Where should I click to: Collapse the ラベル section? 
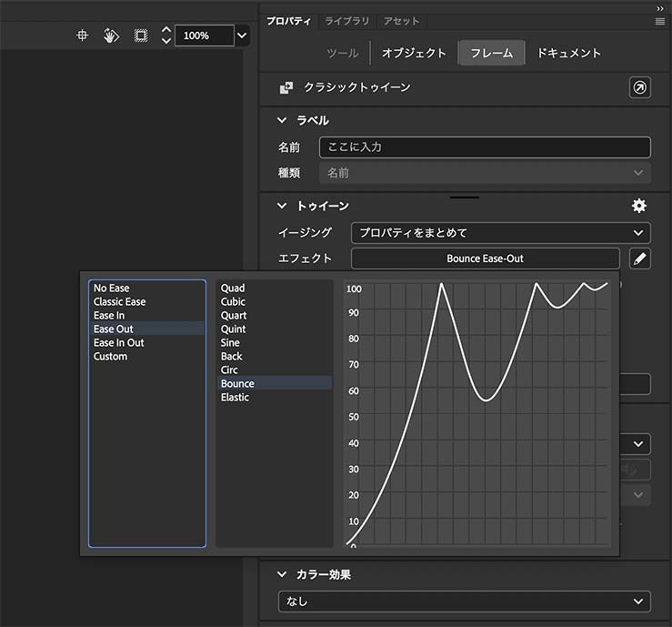282,120
